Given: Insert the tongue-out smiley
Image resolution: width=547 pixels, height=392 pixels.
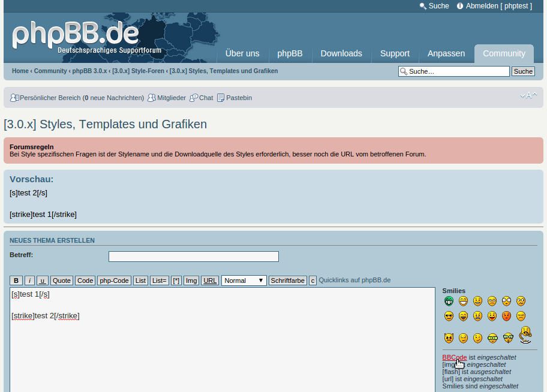Looking at the screenshot, I should pos(492,316).
